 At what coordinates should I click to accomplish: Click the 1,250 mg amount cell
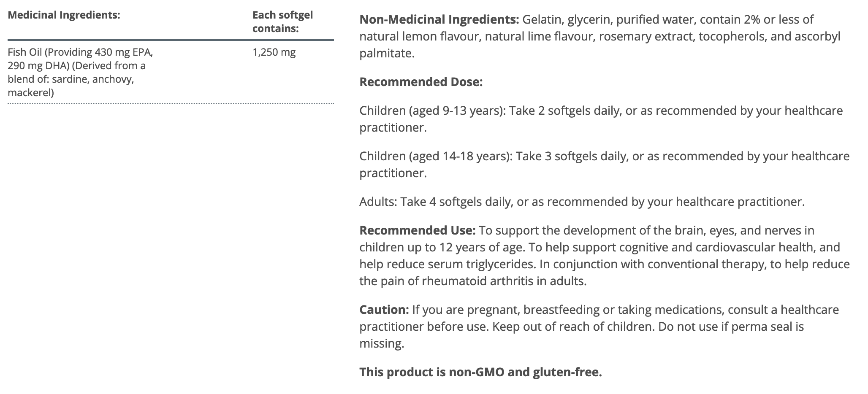click(x=274, y=52)
